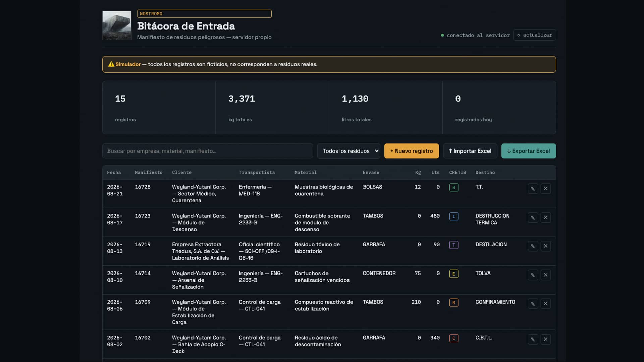Click the Material column header
The image size is (644, 362).
pos(306,173)
